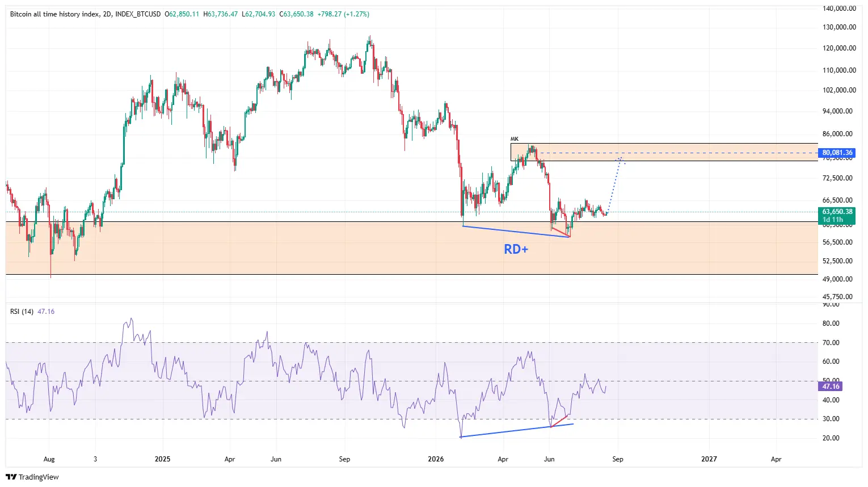Click the 60.00 RSI axis label
Viewport: 868px width, 487px height.
point(831,362)
